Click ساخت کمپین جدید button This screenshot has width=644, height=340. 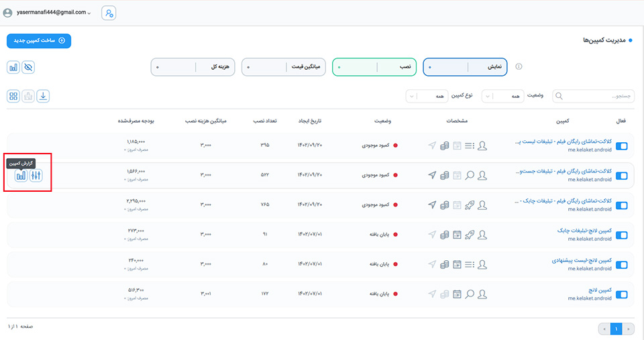39,41
